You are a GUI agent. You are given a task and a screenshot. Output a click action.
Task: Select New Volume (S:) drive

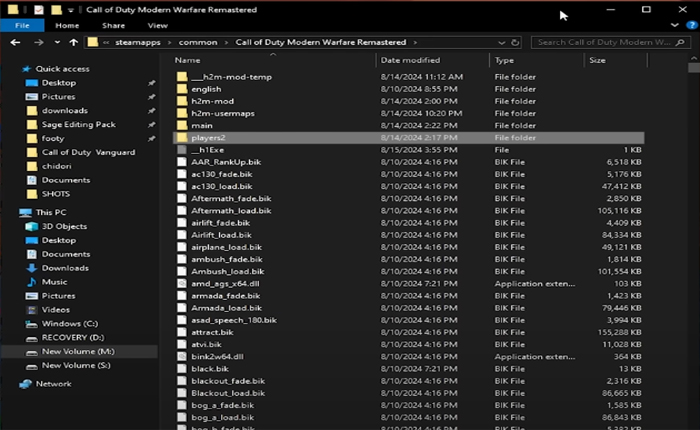point(76,365)
